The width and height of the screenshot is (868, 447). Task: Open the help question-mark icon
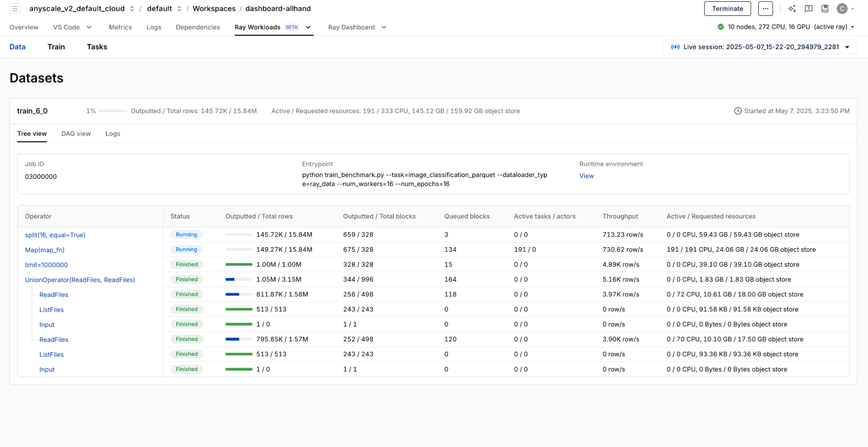tap(809, 9)
